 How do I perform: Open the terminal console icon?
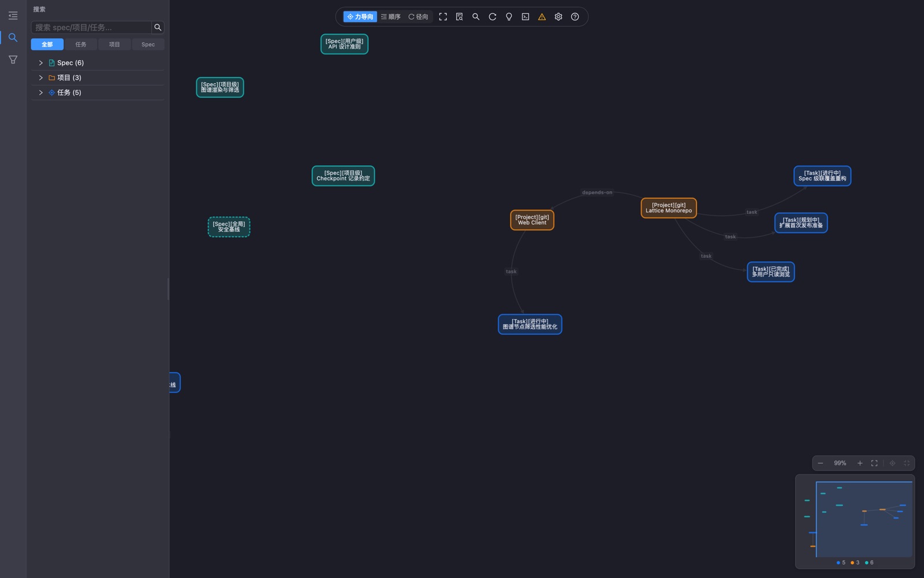pyautogui.click(x=526, y=17)
